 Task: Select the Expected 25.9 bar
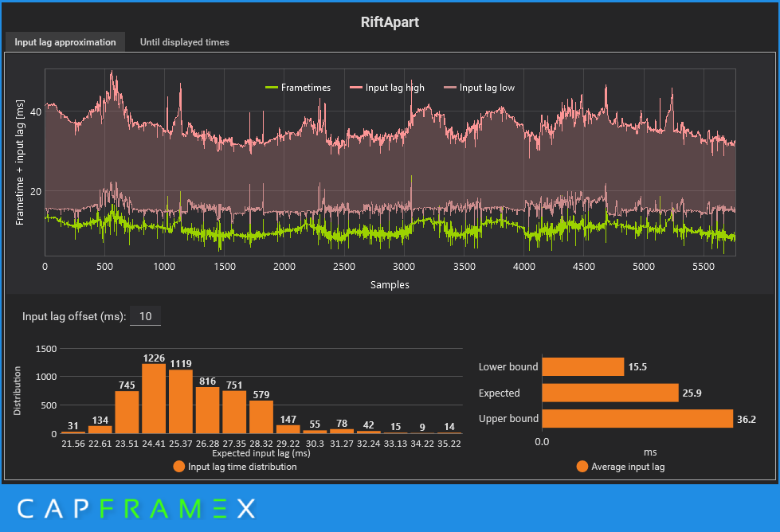[609, 393]
